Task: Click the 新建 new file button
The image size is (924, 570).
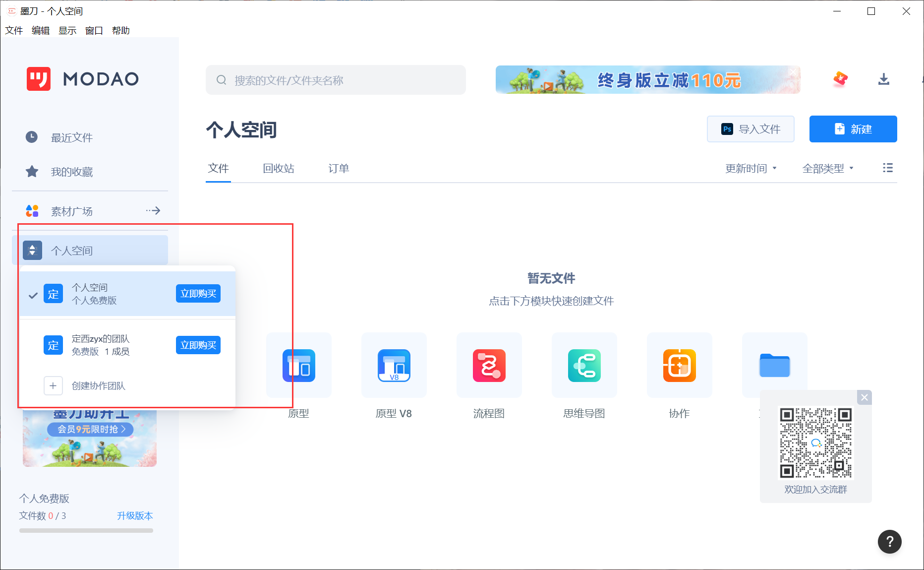Action: (x=853, y=129)
